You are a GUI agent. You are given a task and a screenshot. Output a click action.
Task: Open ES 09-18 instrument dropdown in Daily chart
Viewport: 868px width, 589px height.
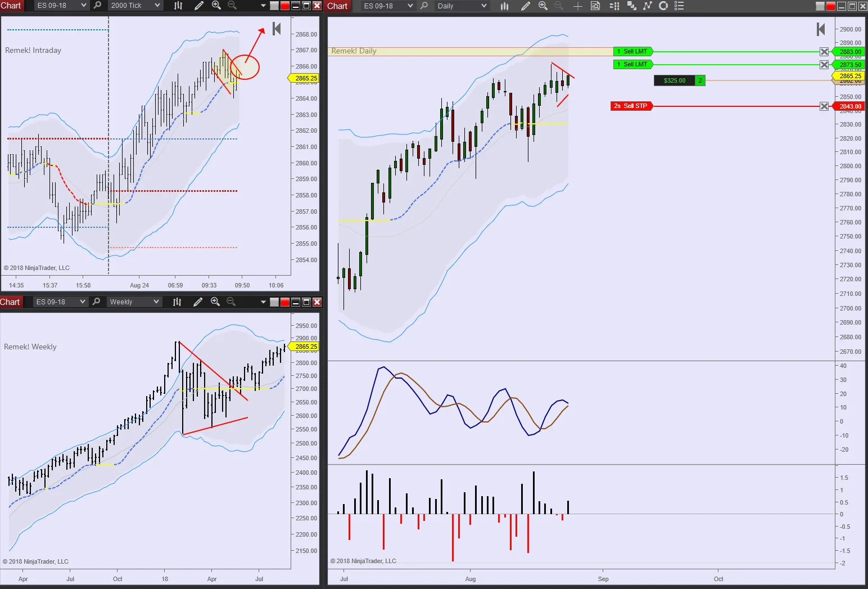pos(388,6)
